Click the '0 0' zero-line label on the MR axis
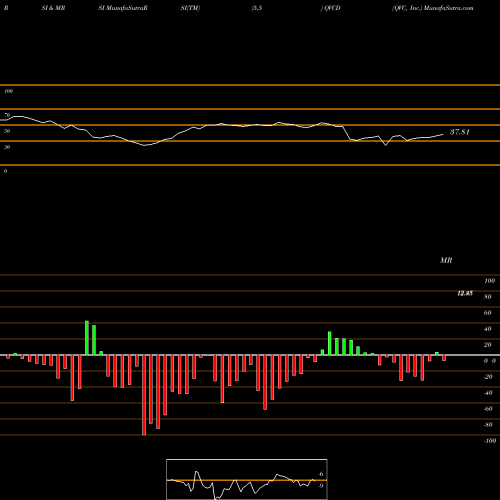500x500 pixels. coord(490,361)
